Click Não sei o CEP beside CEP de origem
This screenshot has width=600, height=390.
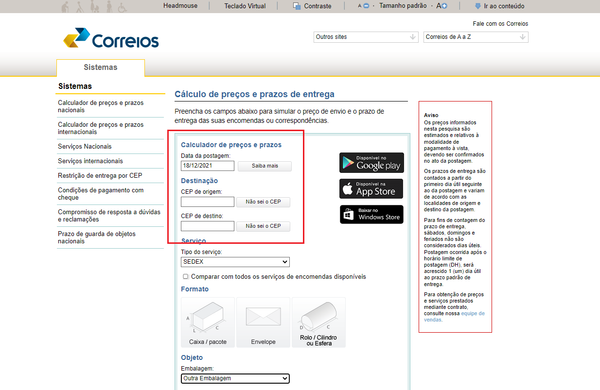pos(263,202)
